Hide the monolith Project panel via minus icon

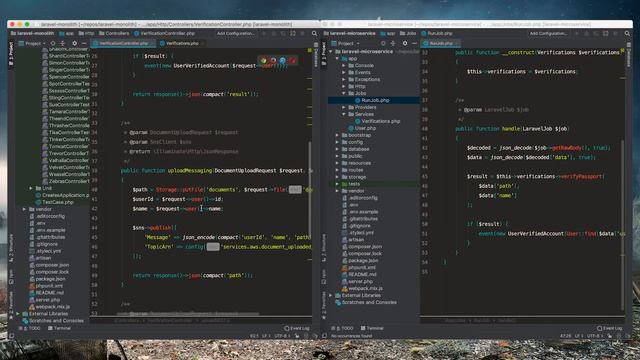[84, 43]
